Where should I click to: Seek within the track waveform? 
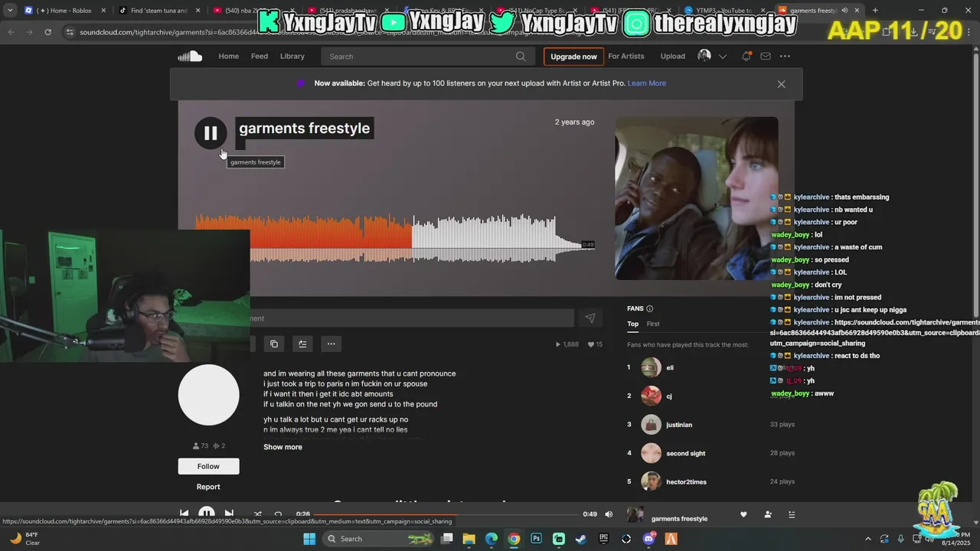tap(394, 238)
